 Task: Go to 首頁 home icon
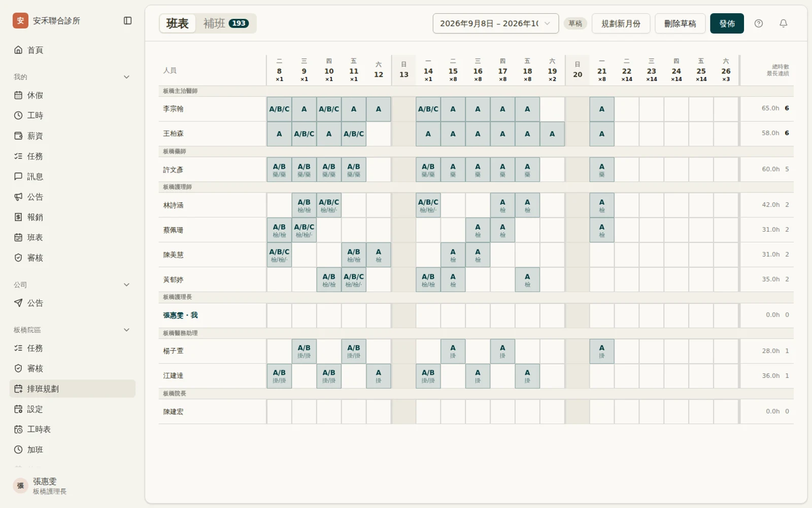pyautogui.click(x=18, y=50)
